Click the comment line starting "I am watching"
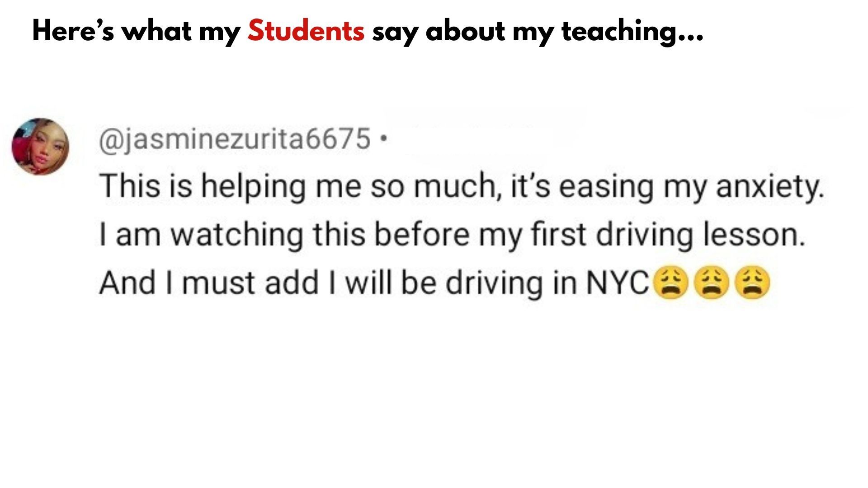 click(453, 235)
